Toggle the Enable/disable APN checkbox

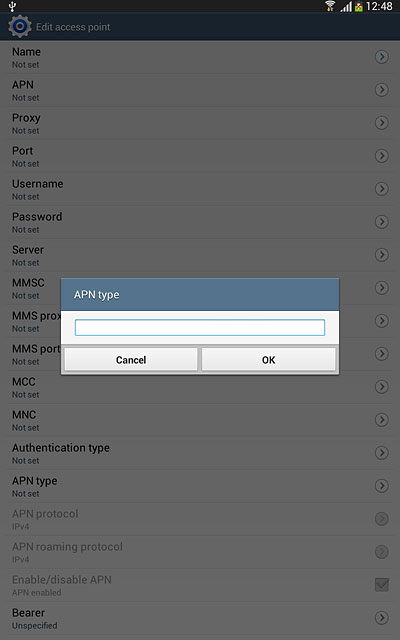click(x=382, y=585)
